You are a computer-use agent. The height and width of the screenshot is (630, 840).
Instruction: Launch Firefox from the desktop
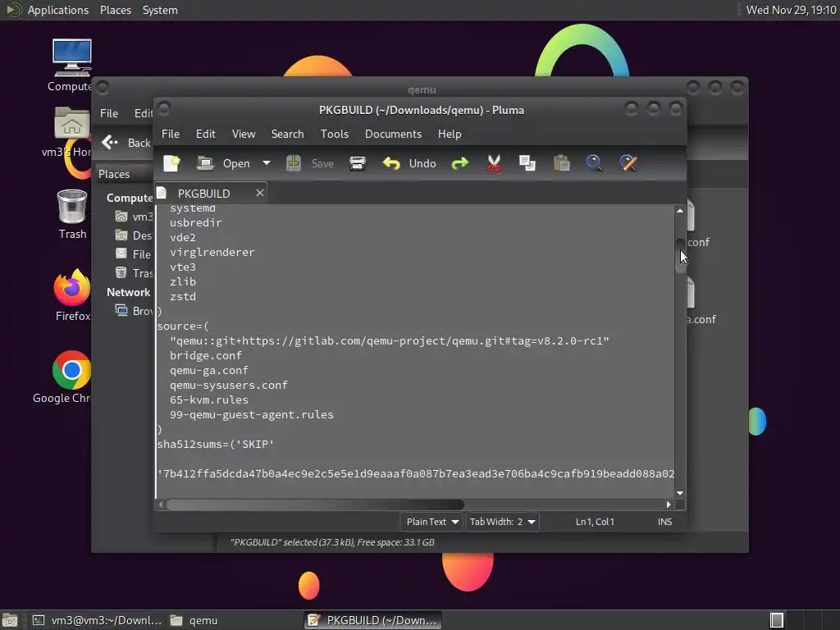[x=72, y=295]
